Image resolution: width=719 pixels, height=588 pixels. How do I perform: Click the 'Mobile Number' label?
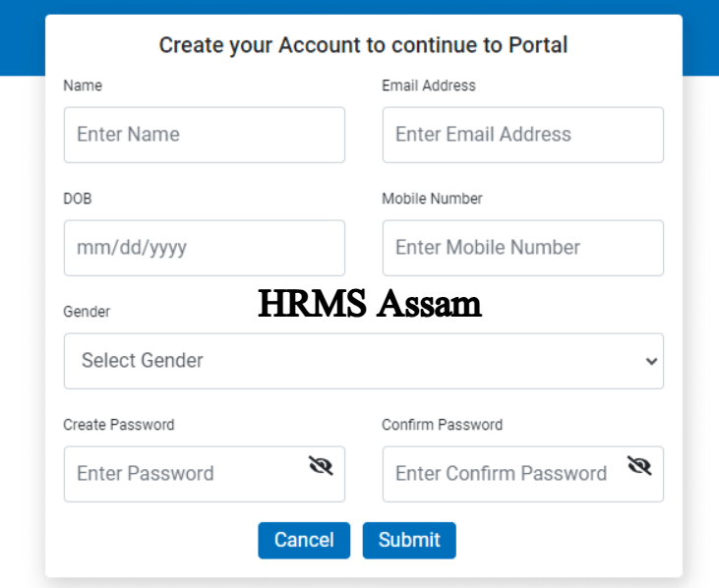click(432, 199)
